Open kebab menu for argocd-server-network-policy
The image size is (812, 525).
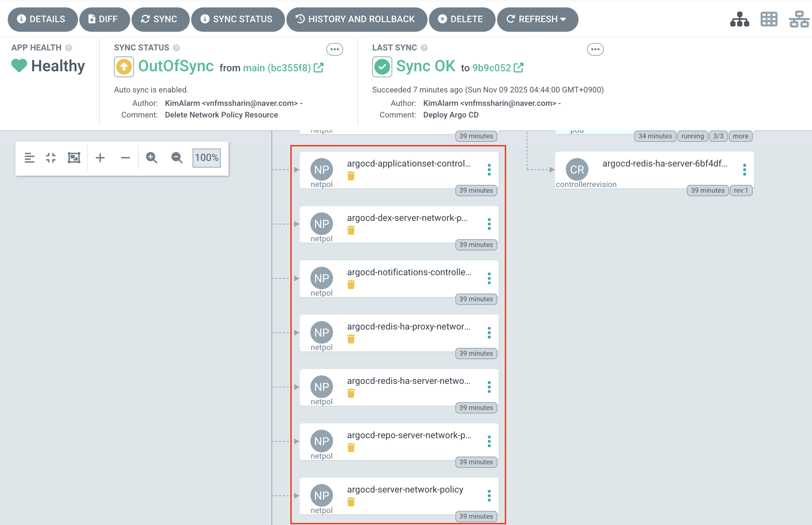(489, 496)
